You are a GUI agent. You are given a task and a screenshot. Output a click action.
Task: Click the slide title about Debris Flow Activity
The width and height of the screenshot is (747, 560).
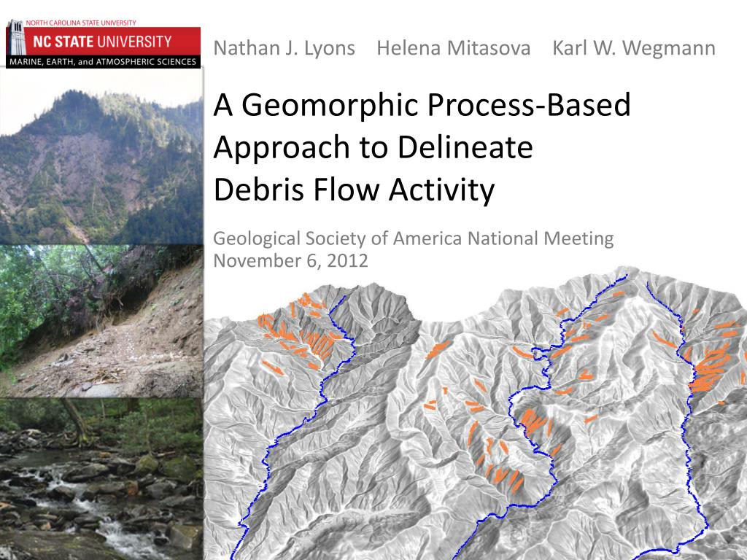[x=422, y=147]
